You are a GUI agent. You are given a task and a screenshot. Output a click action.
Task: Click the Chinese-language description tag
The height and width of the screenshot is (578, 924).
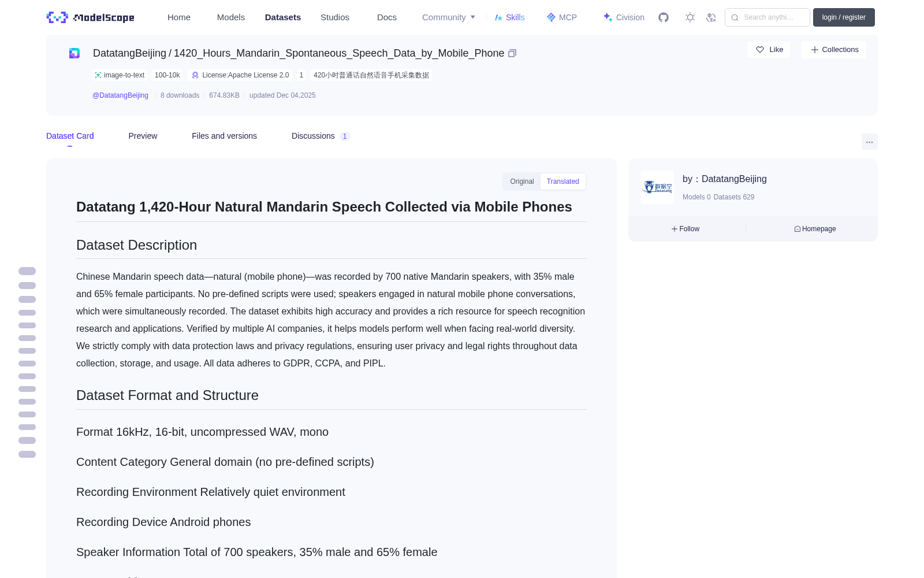371,75
